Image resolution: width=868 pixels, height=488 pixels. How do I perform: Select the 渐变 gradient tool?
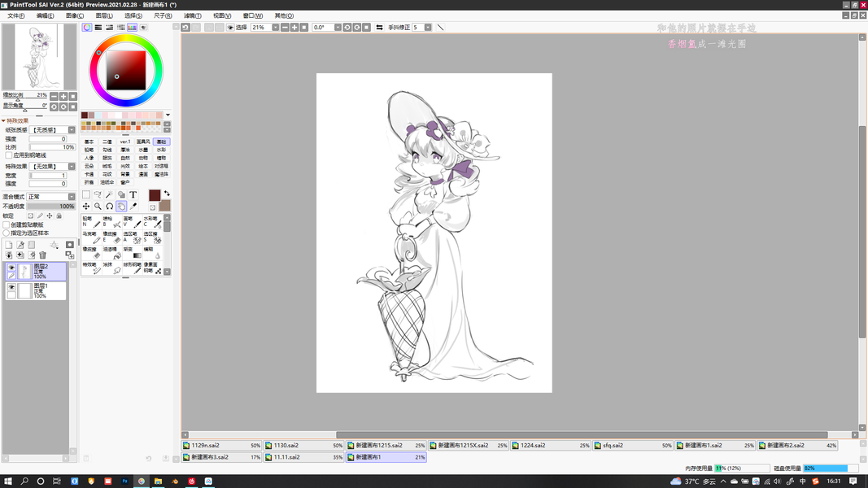point(133,253)
